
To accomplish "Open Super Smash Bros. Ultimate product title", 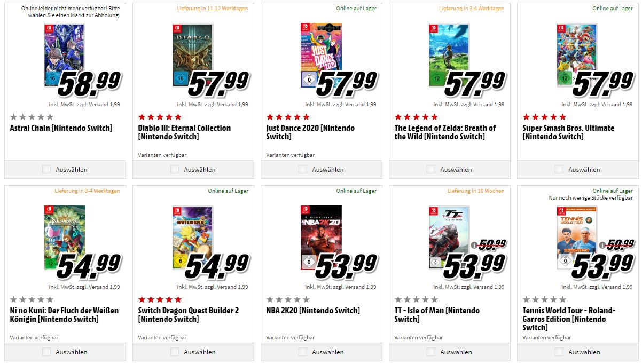I will pyautogui.click(x=568, y=132).
